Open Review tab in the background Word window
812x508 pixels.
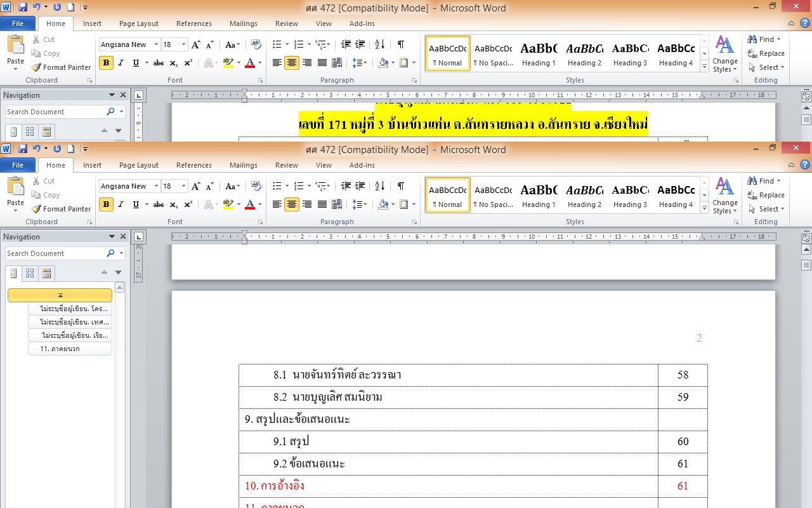287,23
